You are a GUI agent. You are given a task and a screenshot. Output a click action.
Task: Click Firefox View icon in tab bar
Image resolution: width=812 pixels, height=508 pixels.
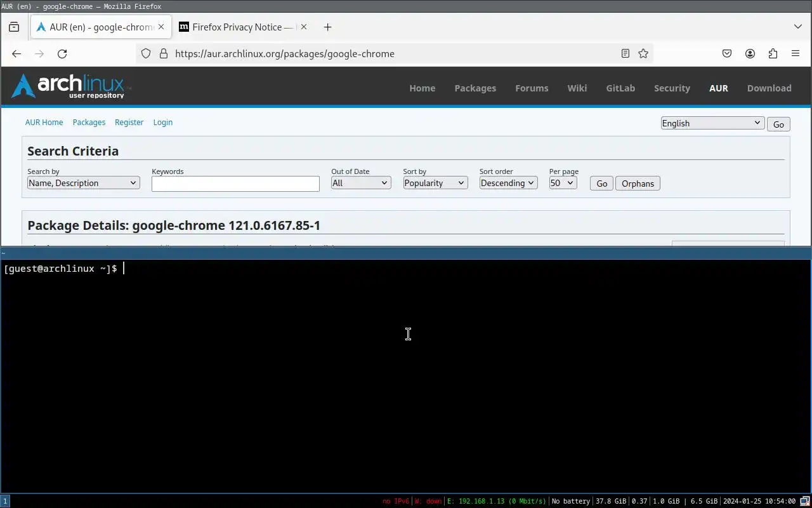tap(14, 27)
